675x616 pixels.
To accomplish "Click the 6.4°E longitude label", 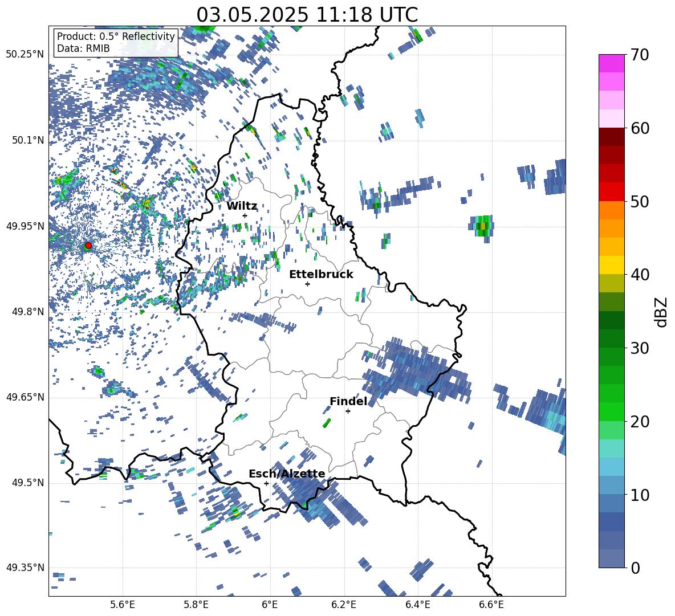I will [417, 605].
